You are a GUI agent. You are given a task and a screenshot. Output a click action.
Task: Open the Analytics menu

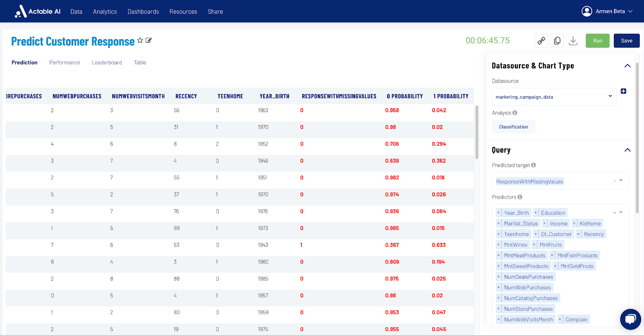(105, 12)
